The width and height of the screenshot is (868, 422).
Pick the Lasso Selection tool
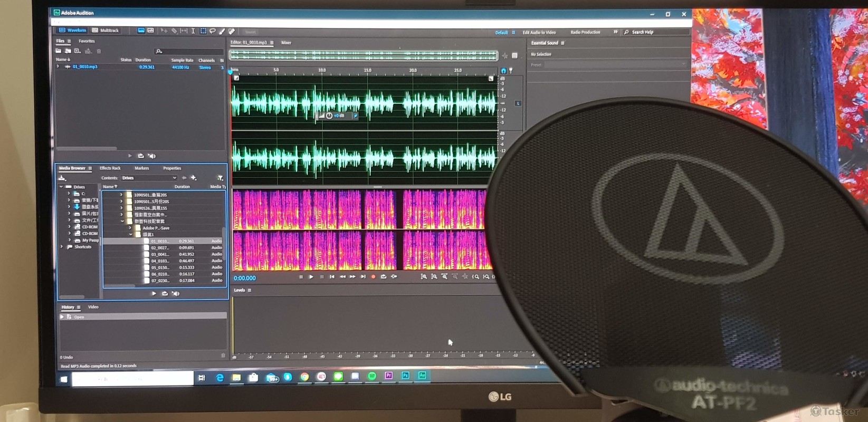click(213, 31)
